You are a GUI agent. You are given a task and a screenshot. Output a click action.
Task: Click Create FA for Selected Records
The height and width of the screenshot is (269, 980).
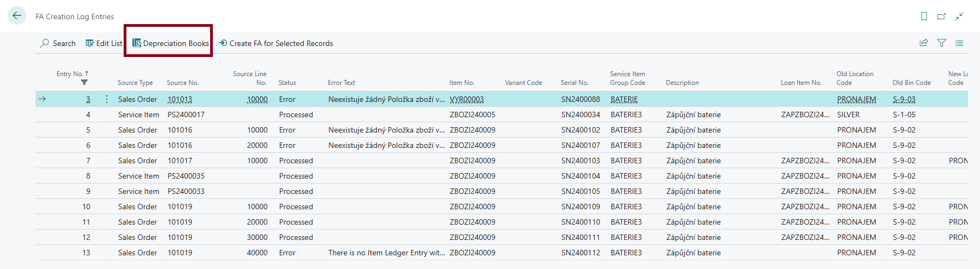tap(276, 43)
